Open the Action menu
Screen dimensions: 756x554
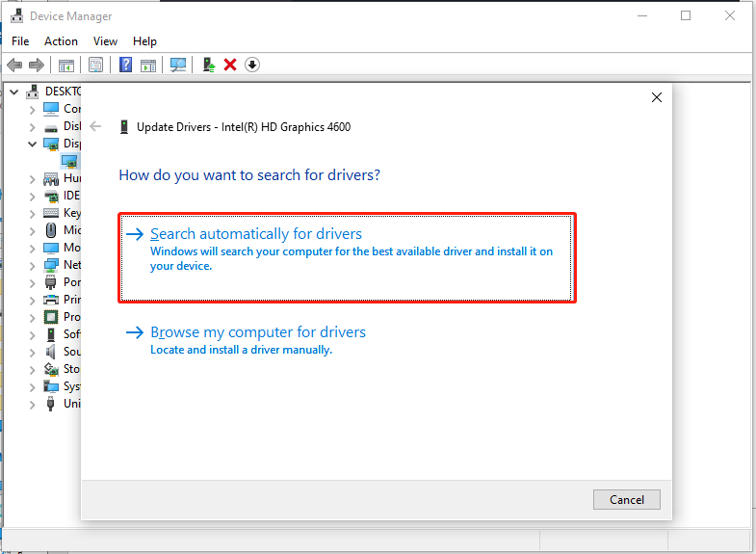(x=61, y=41)
